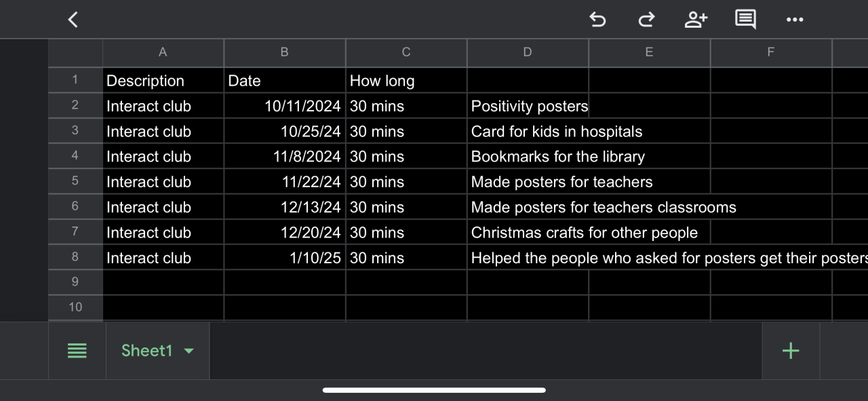Image resolution: width=868 pixels, height=401 pixels.
Task: Tap the home indicator bar
Action: (434, 390)
